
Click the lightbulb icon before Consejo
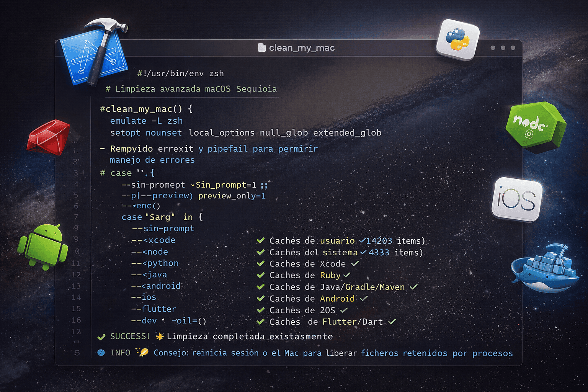pos(143,352)
